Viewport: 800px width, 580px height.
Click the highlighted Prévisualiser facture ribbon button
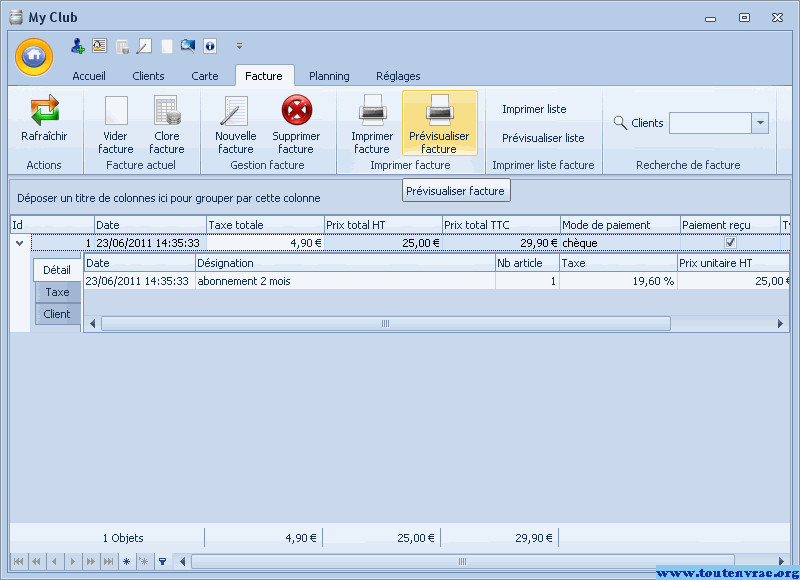[x=439, y=123]
